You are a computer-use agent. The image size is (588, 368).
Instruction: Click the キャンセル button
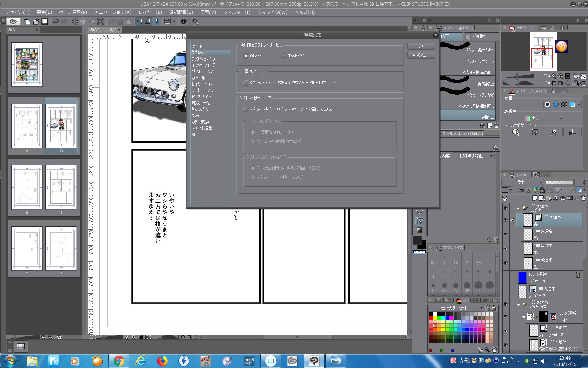[421, 55]
